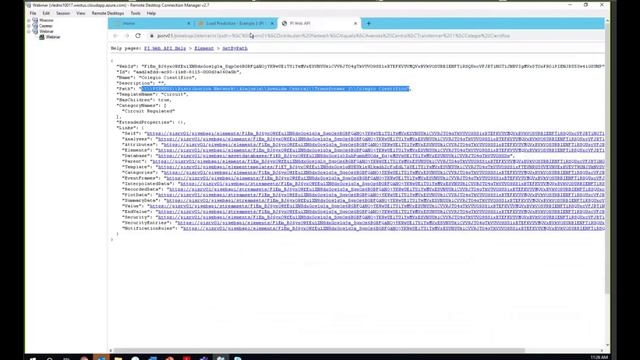
Task: Open the View menu
Action: click(x=81, y=13)
